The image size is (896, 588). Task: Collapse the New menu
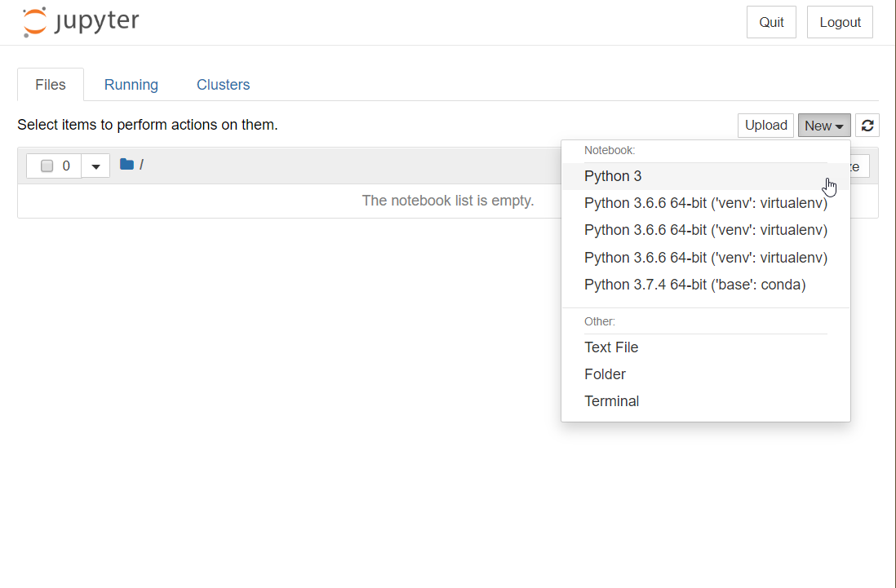(x=823, y=125)
